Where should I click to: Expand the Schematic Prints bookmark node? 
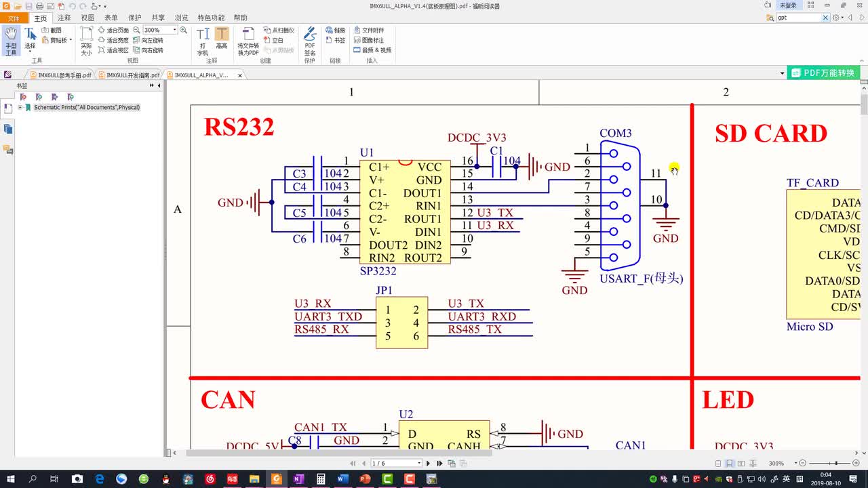[x=20, y=107]
